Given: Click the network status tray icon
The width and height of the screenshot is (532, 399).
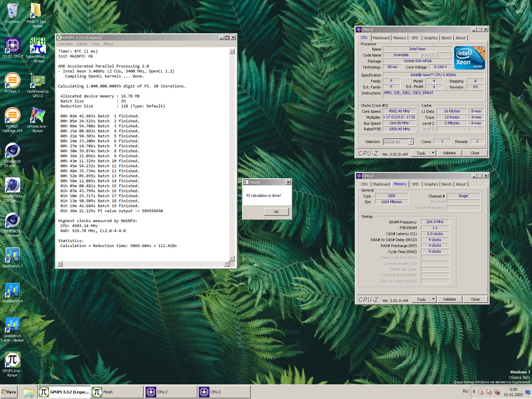Looking at the screenshot, I should pyautogui.click(x=497, y=392).
